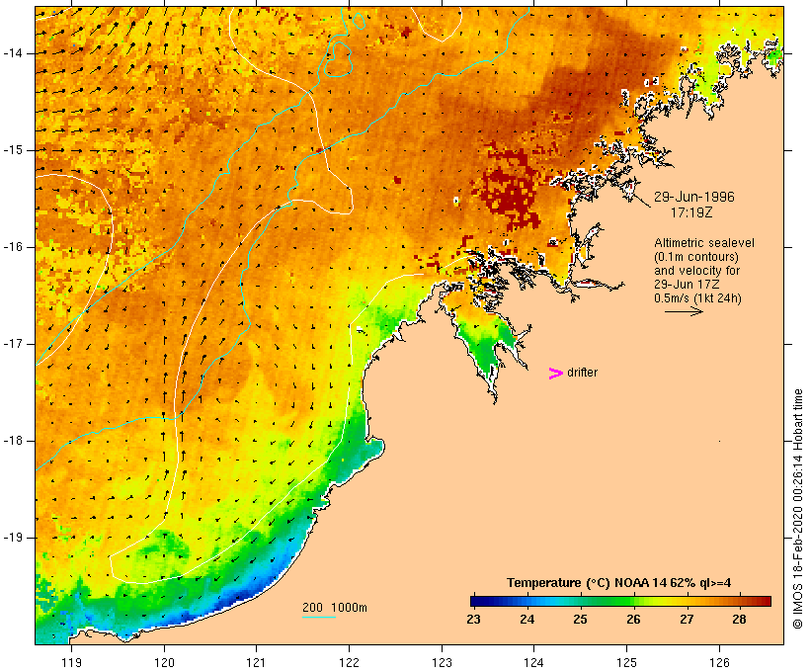
Task: Click the latitude axis label '-15'
Action: point(13,150)
